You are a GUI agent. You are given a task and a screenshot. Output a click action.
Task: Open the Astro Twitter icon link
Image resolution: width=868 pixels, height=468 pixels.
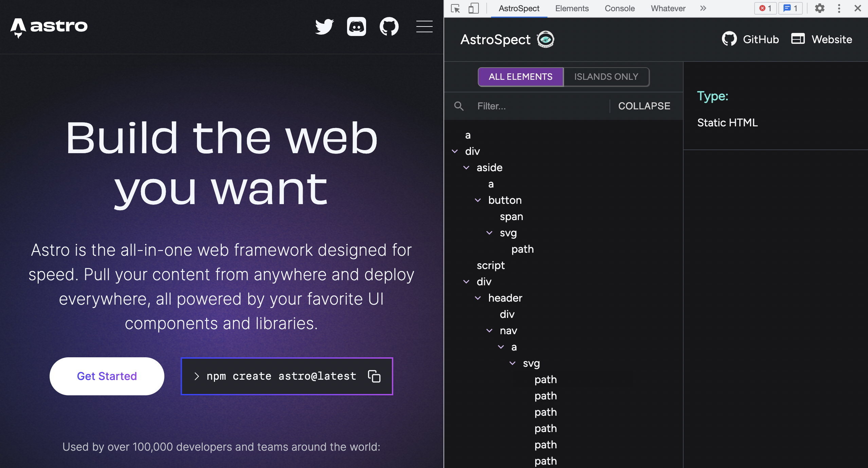point(324,26)
